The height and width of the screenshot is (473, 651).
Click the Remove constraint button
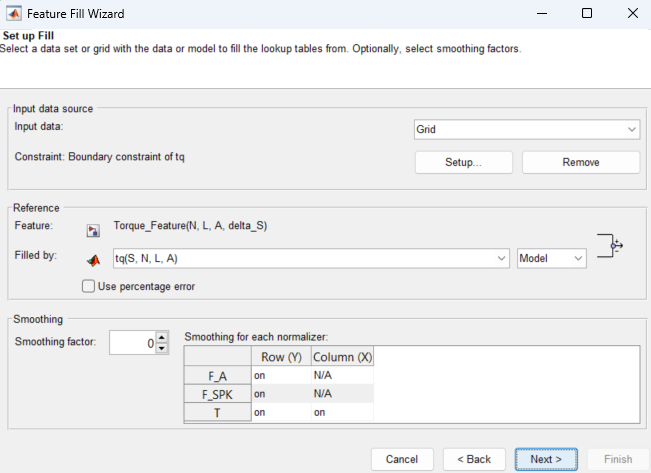[x=580, y=162]
